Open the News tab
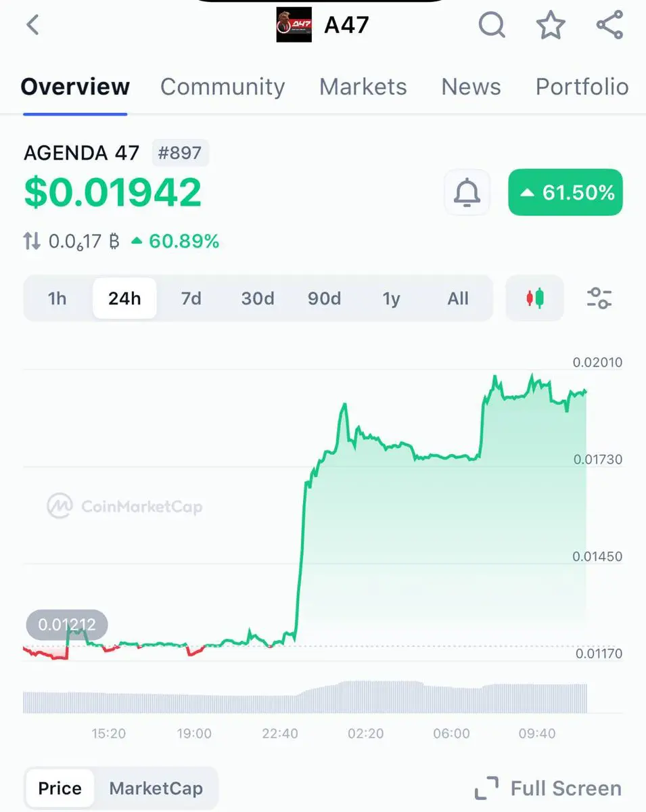This screenshot has height=812, width=646. (x=471, y=87)
